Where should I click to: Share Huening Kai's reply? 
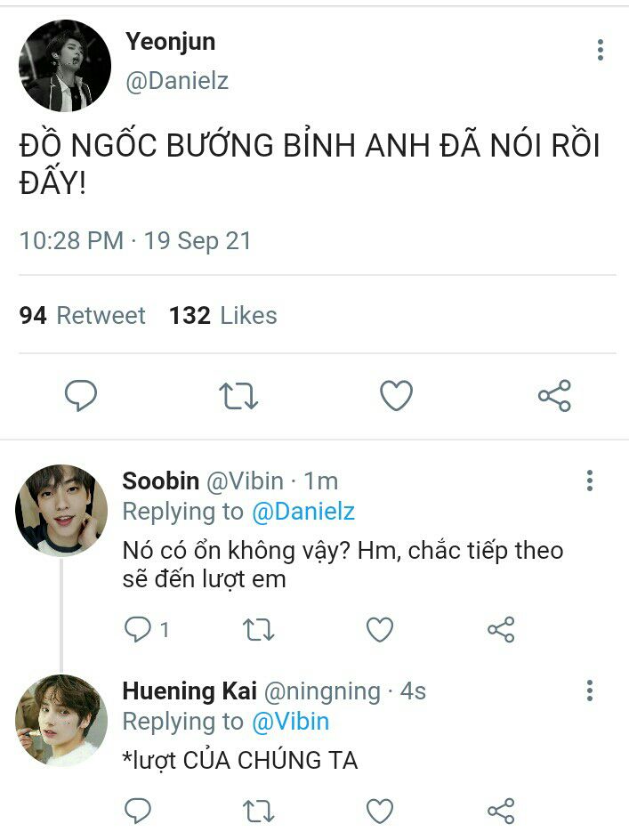pos(501,811)
